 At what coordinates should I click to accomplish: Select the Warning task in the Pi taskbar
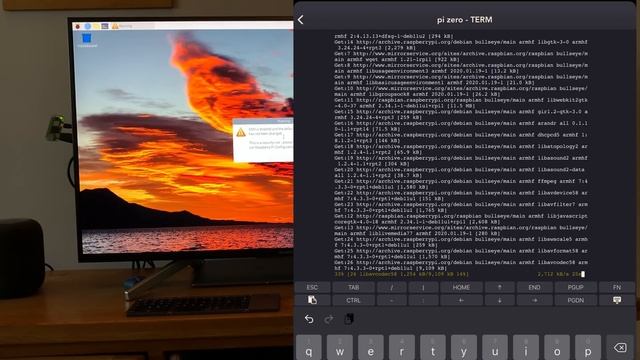133,26
